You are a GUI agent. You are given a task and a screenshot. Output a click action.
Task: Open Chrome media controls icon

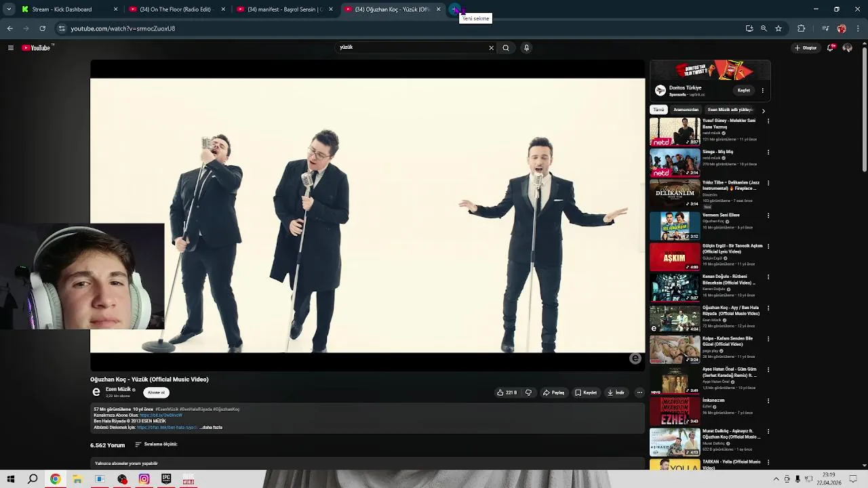click(825, 28)
